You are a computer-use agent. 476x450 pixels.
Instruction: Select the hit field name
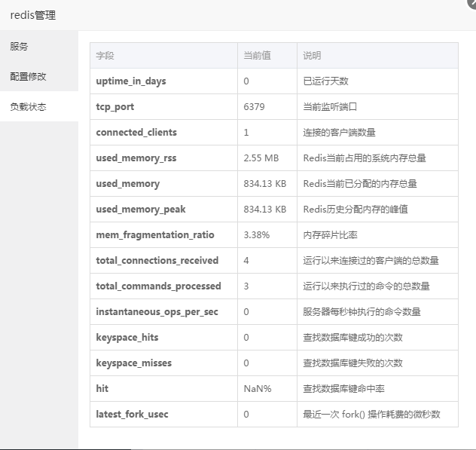102,388
